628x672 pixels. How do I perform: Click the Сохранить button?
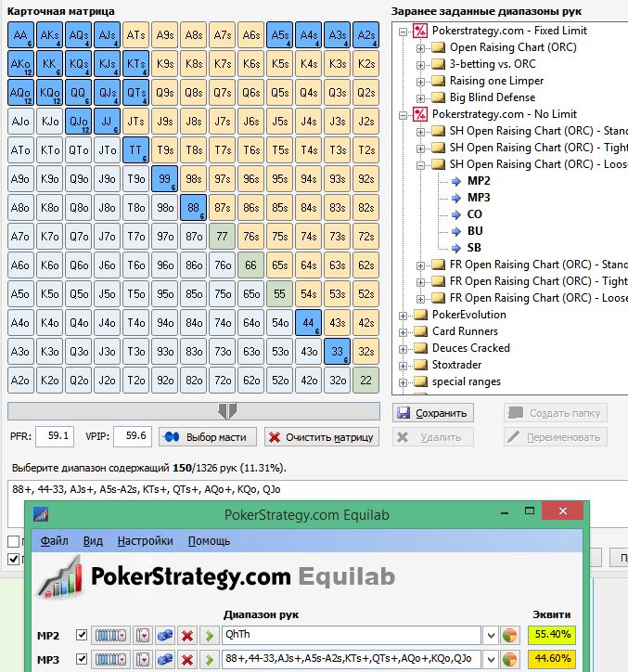[432, 413]
